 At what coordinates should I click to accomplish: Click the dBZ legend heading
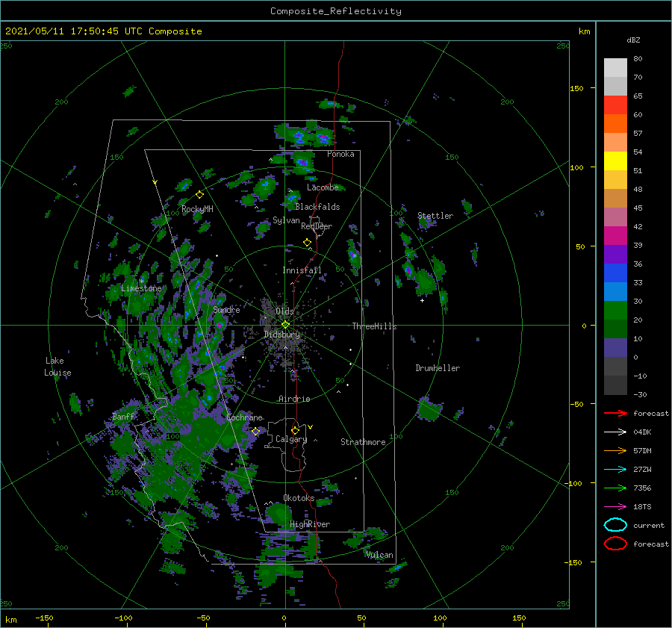(633, 40)
